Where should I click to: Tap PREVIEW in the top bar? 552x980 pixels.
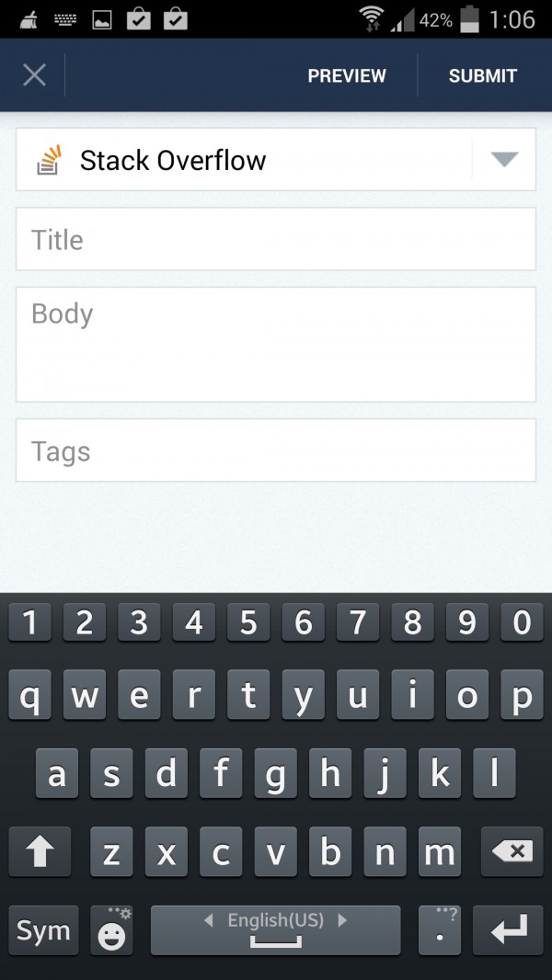click(347, 75)
